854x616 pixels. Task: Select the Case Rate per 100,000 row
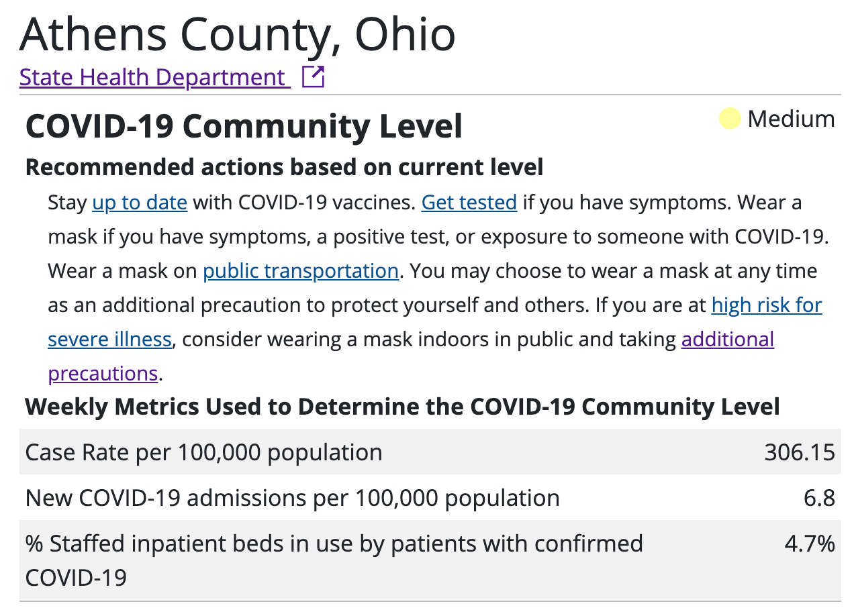pyautogui.click(x=430, y=452)
